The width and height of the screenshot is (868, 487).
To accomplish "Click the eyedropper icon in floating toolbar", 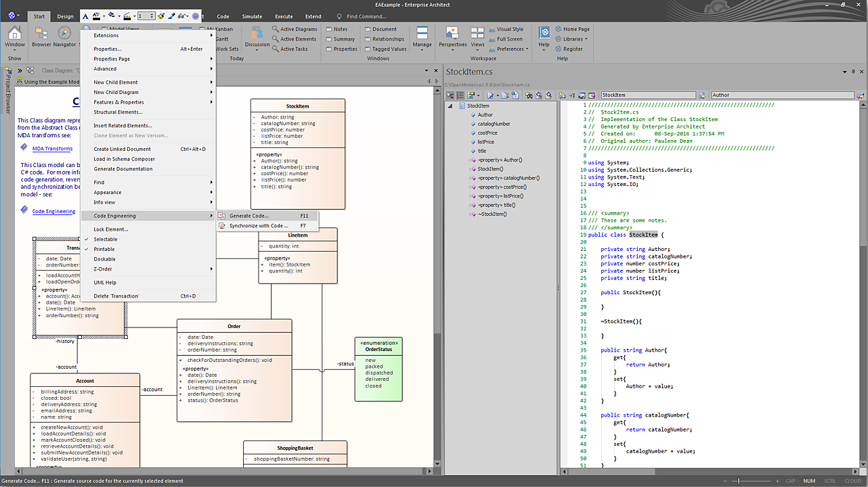I will pyautogui.click(x=172, y=16).
